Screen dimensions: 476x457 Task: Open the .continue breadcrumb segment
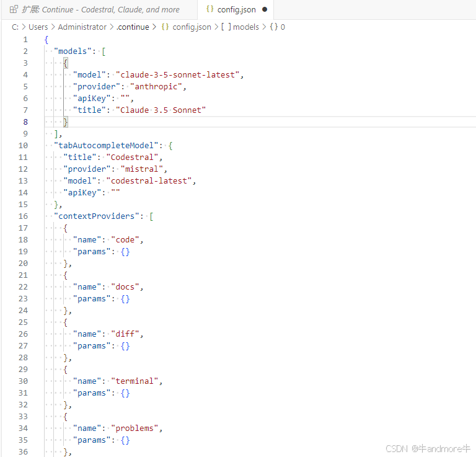tap(133, 27)
